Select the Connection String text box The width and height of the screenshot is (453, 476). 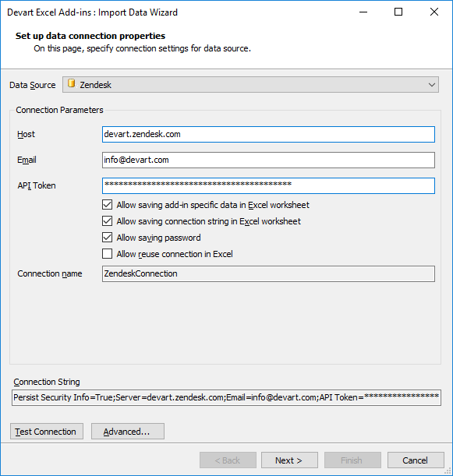(x=226, y=397)
